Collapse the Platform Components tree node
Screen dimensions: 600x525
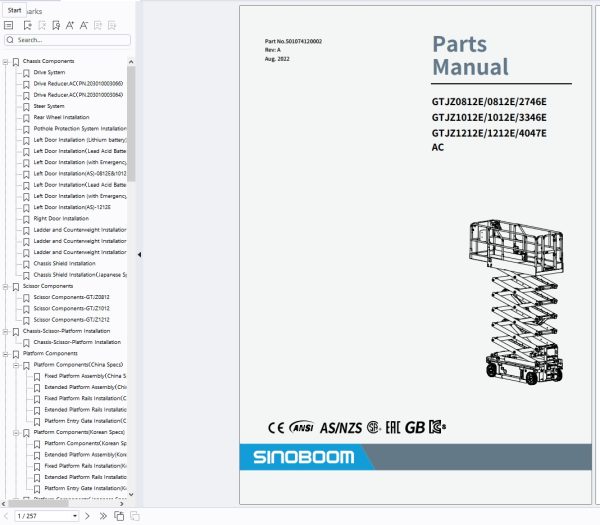[x=5, y=354]
